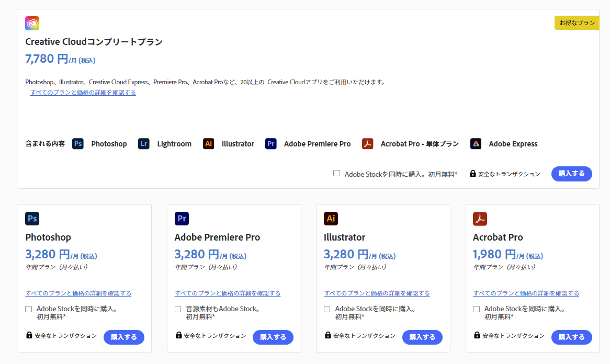Screen dimensions: 610x364
Task: Click the Premiere Pro icon in the included contents row
Action: (271, 144)
